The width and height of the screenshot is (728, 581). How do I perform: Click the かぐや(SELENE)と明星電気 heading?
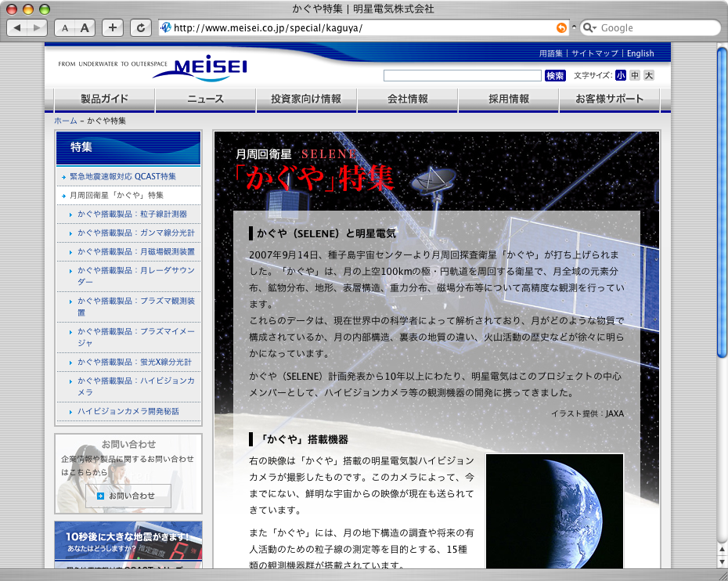326,233
